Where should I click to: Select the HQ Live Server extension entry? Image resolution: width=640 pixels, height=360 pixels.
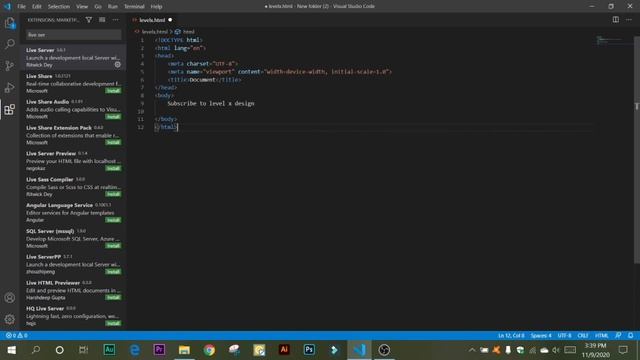(x=73, y=316)
